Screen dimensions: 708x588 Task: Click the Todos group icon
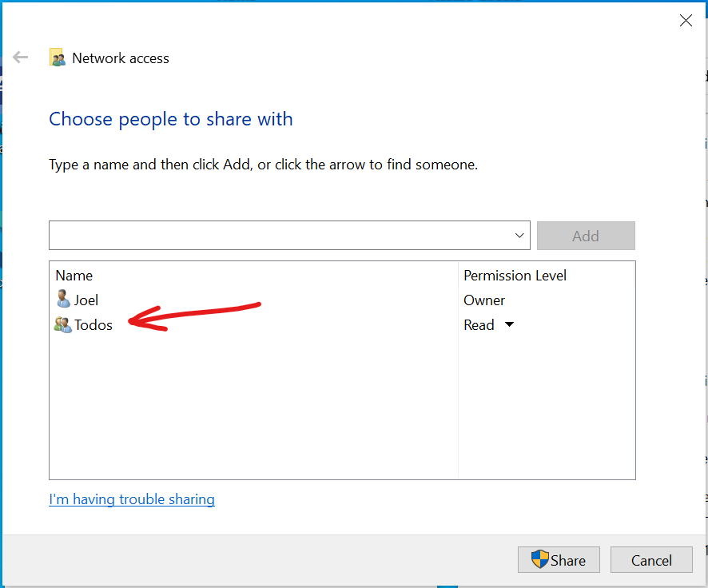[x=62, y=325]
